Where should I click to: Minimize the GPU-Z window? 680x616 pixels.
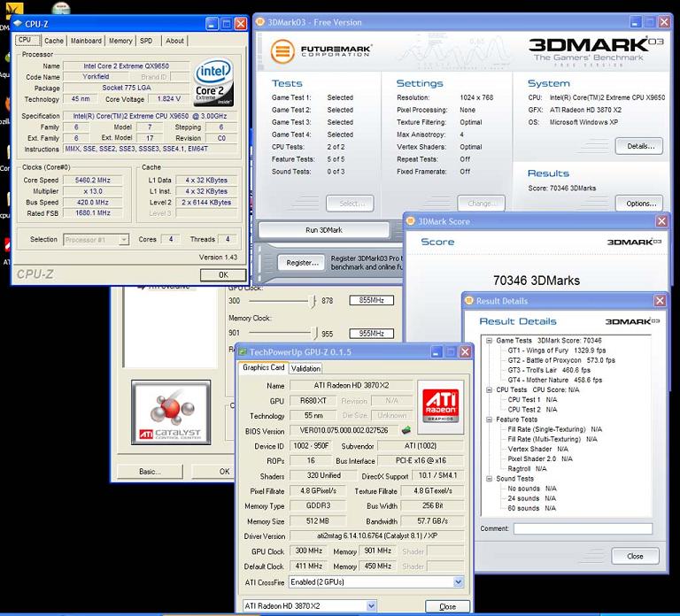pyautogui.click(x=437, y=351)
